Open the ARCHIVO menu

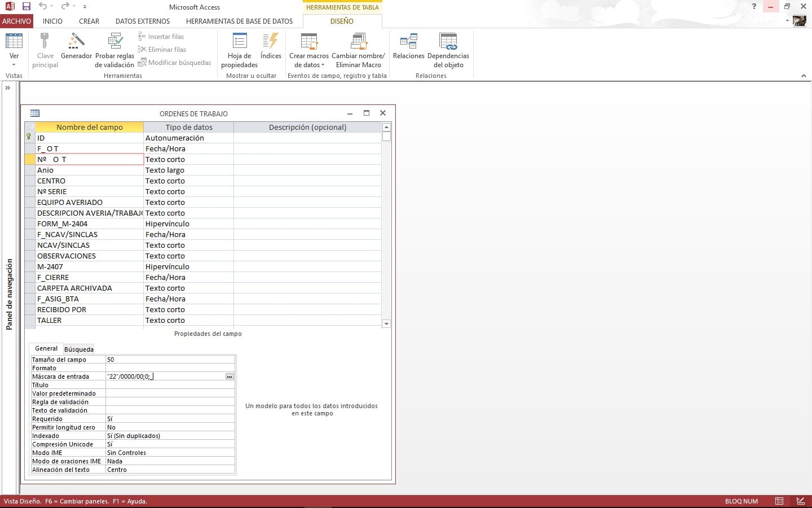[x=16, y=21]
